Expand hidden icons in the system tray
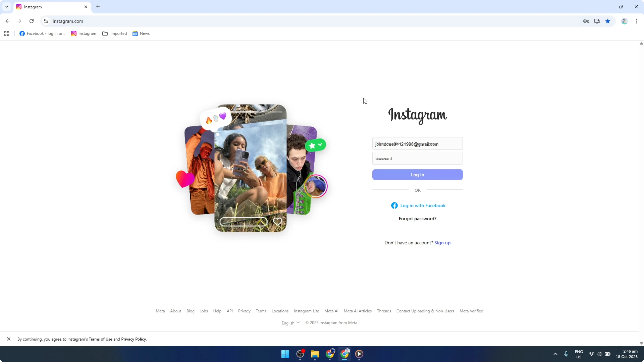644x362 pixels. [555, 354]
